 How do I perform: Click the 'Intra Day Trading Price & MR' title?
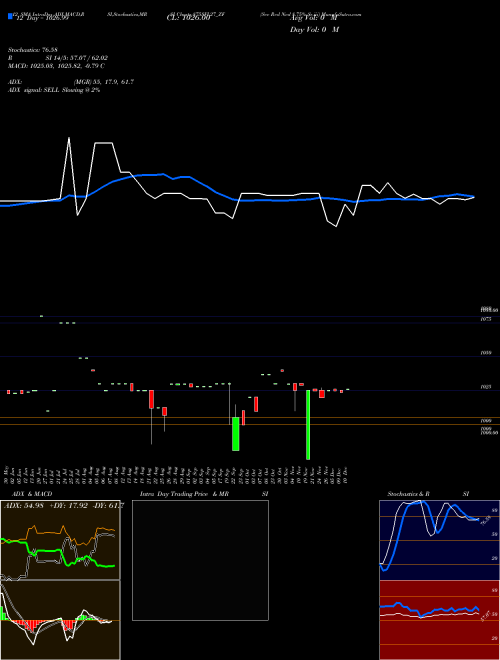coord(184,494)
